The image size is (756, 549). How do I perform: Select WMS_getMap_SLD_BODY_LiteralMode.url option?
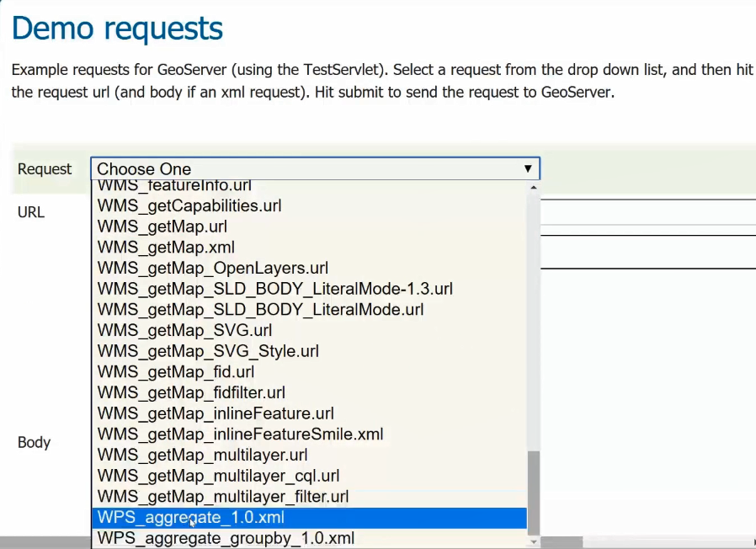[x=309, y=310]
